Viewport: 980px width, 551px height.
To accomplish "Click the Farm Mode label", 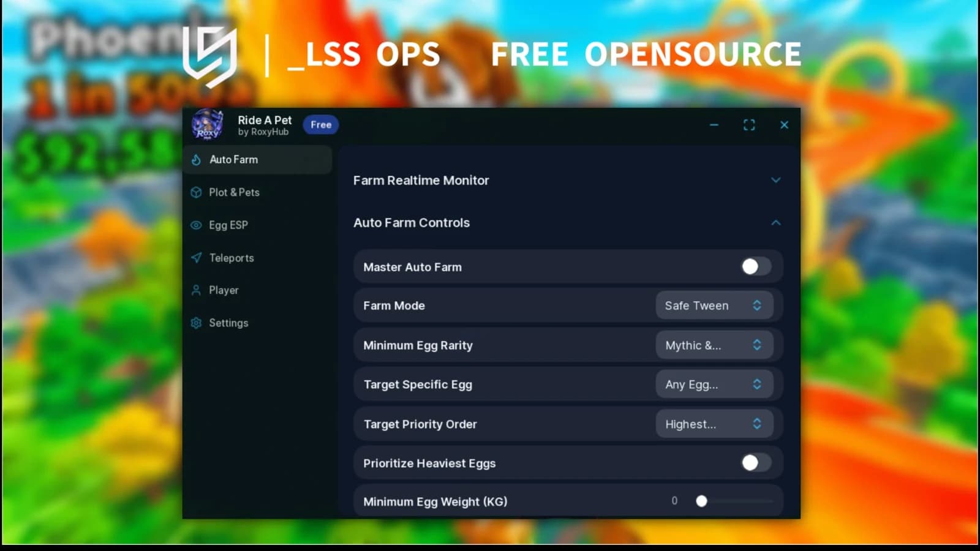I will 394,305.
